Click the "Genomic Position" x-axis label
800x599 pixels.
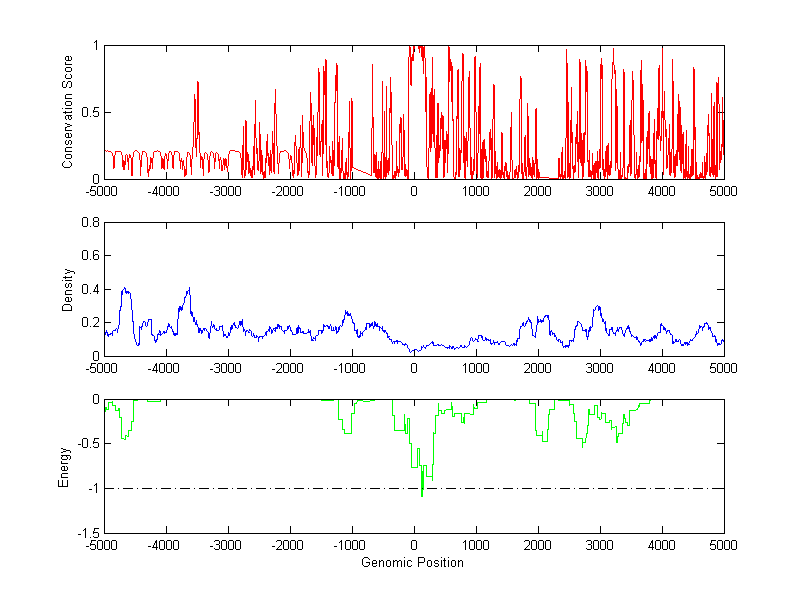coord(412,562)
